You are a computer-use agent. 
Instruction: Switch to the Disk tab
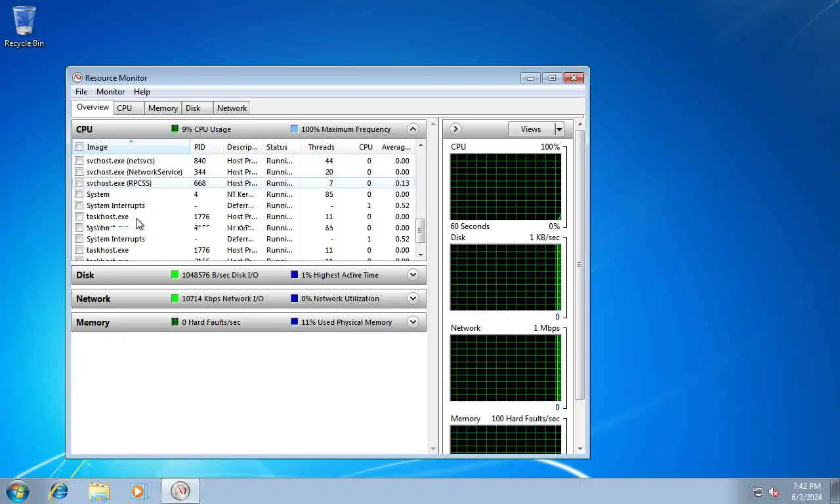click(x=197, y=108)
